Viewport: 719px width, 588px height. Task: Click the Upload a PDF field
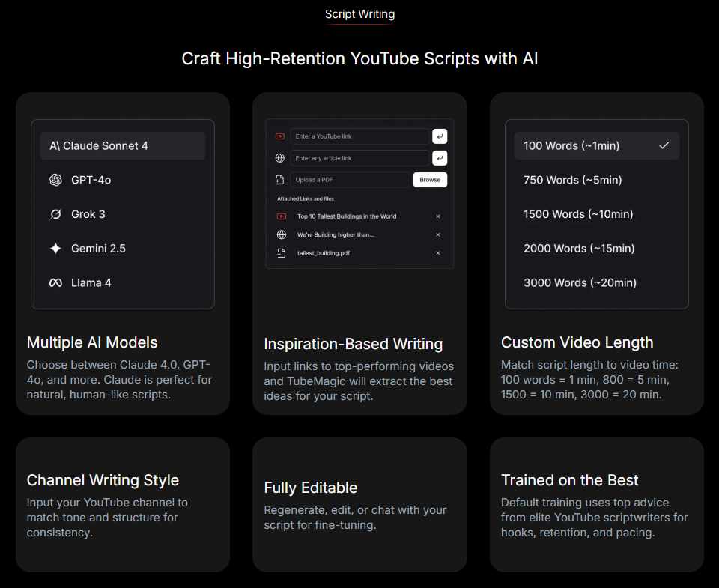(350, 180)
